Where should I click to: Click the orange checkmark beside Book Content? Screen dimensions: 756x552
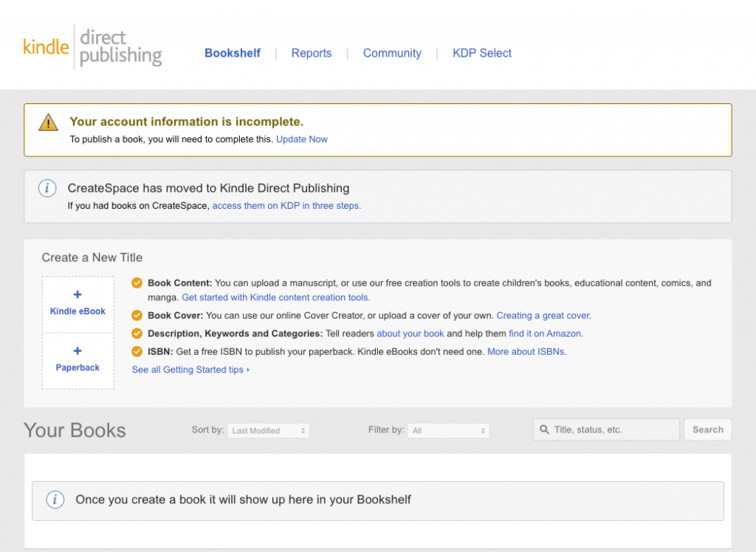137,282
